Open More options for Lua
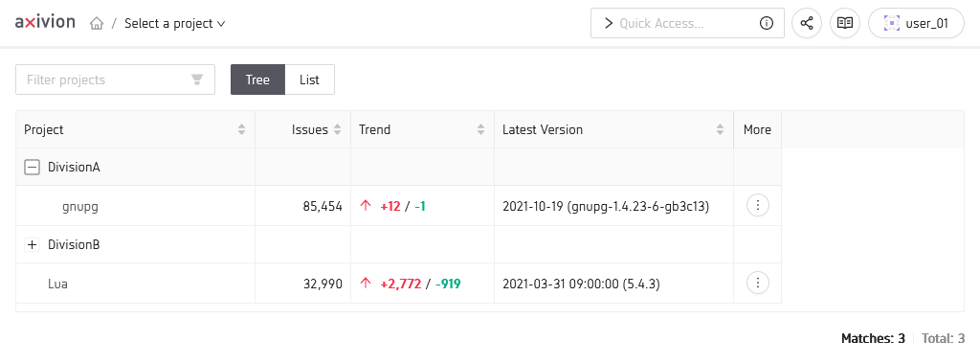This screenshot has width=980, height=364. [x=758, y=283]
